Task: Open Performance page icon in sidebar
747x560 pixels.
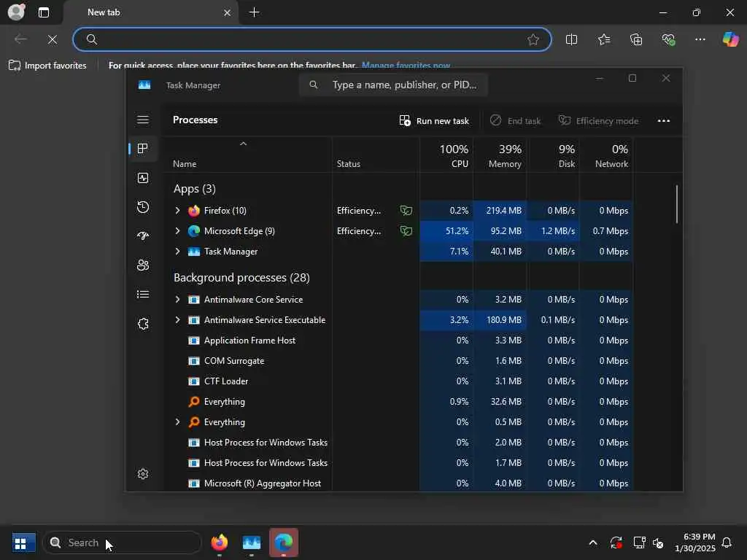Action: [x=143, y=178]
